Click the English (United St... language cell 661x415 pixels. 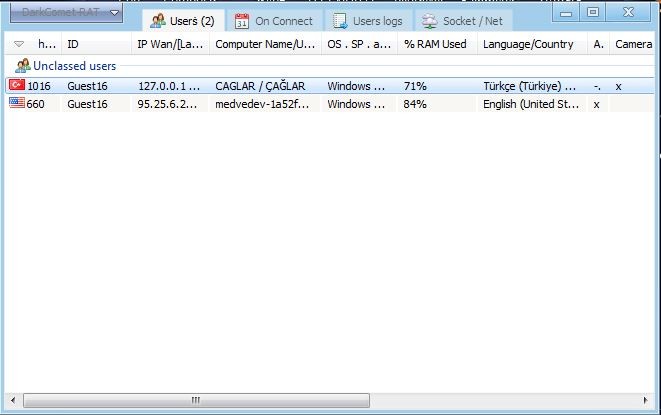point(531,104)
